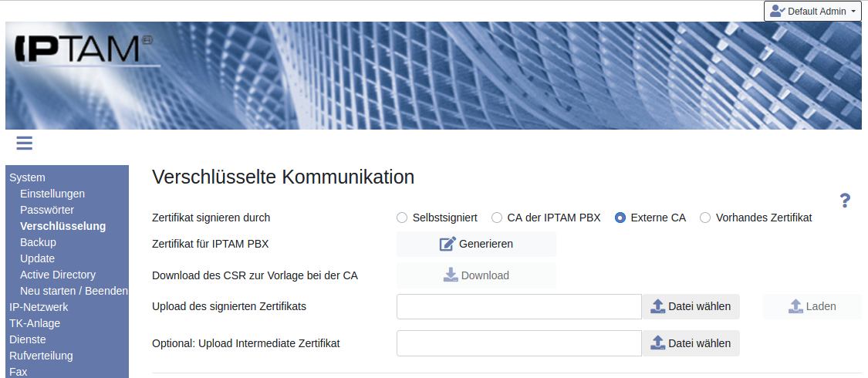The width and height of the screenshot is (868, 378).
Task: Expand the IP-Netzwerk sidebar section
Action: click(39, 307)
